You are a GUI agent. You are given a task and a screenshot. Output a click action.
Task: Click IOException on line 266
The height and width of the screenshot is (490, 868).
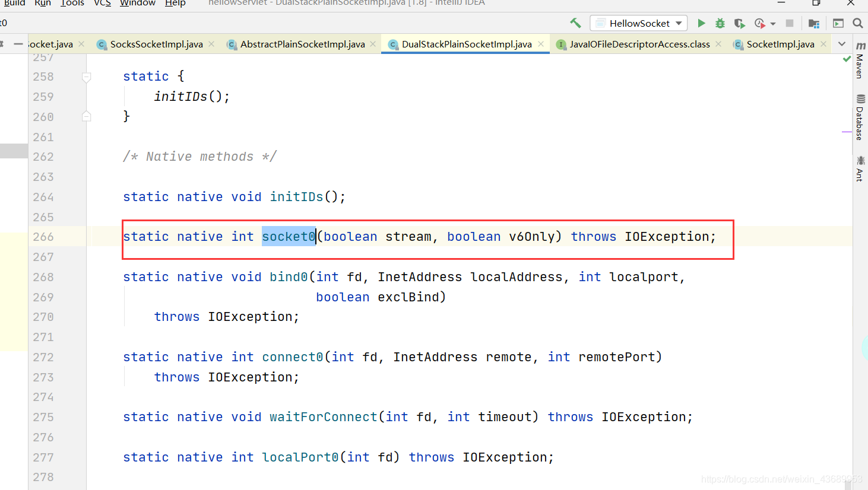coord(667,237)
